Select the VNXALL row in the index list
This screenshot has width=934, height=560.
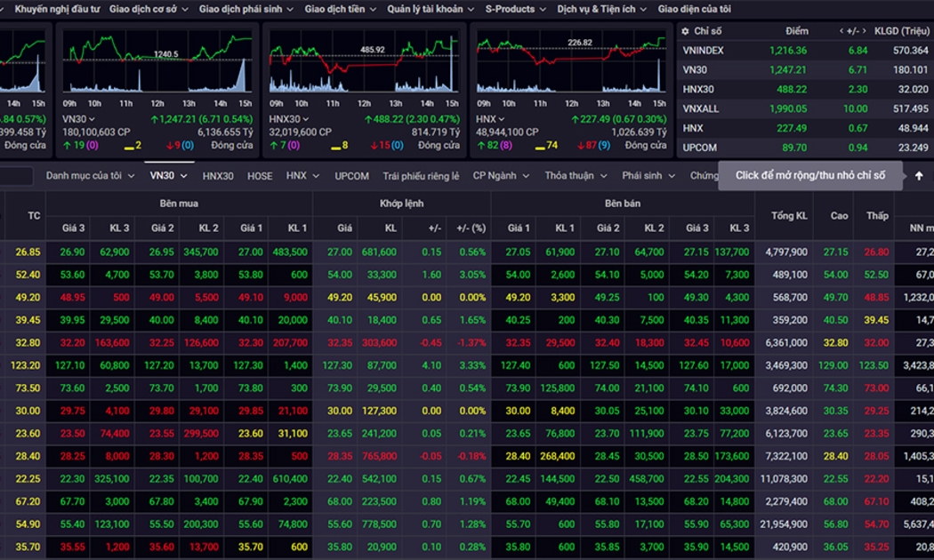pyautogui.click(x=702, y=108)
